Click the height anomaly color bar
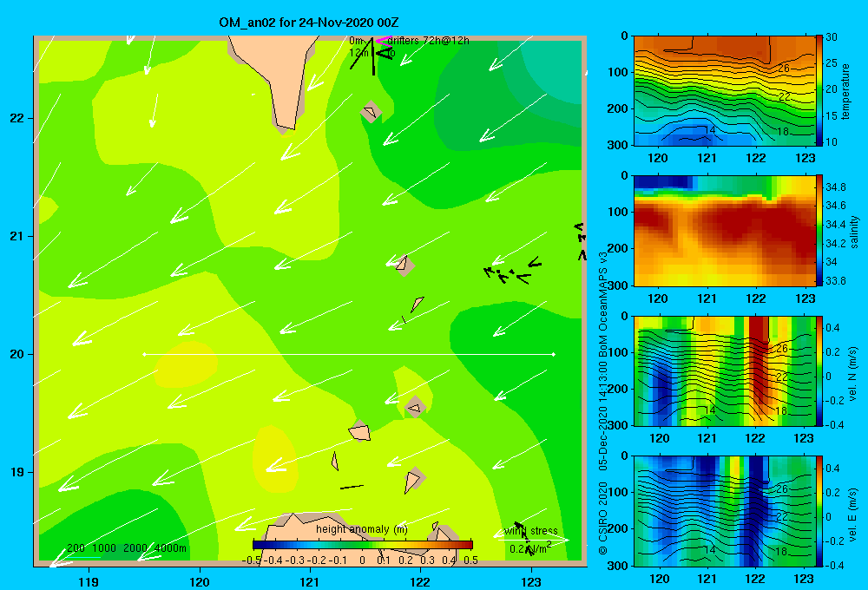The image size is (868, 590). [x=363, y=545]
